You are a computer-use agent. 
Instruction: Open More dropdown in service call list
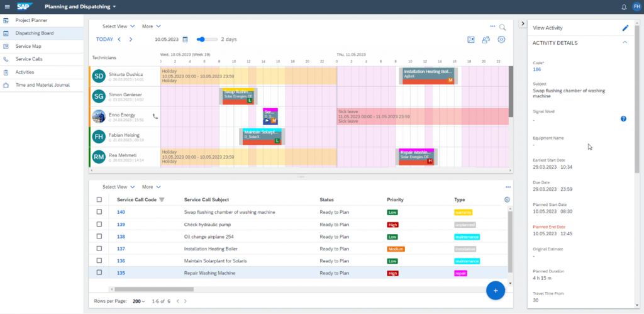coord(151,187)
